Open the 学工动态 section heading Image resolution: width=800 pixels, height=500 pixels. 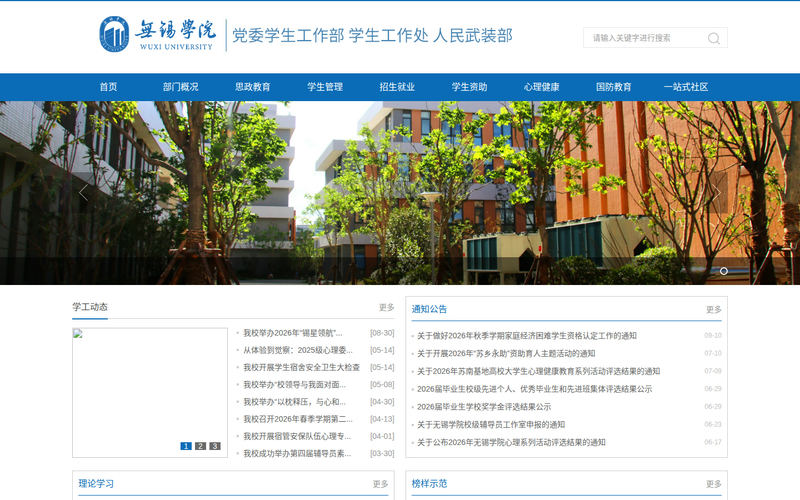pyautogui.click(x=90, y=307)
